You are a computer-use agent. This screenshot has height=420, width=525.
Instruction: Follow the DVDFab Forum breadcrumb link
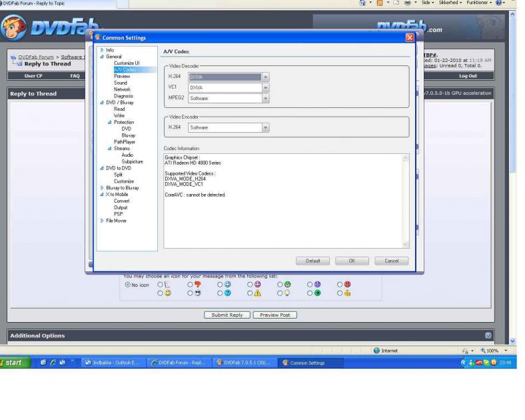point(36,57)
